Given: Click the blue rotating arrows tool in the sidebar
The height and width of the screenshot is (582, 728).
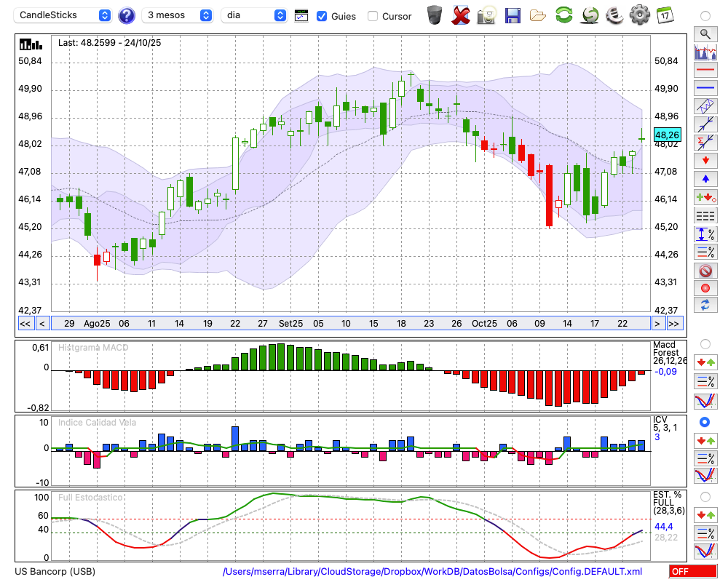Looking at the screenshot, I should (x=705, y=306).
